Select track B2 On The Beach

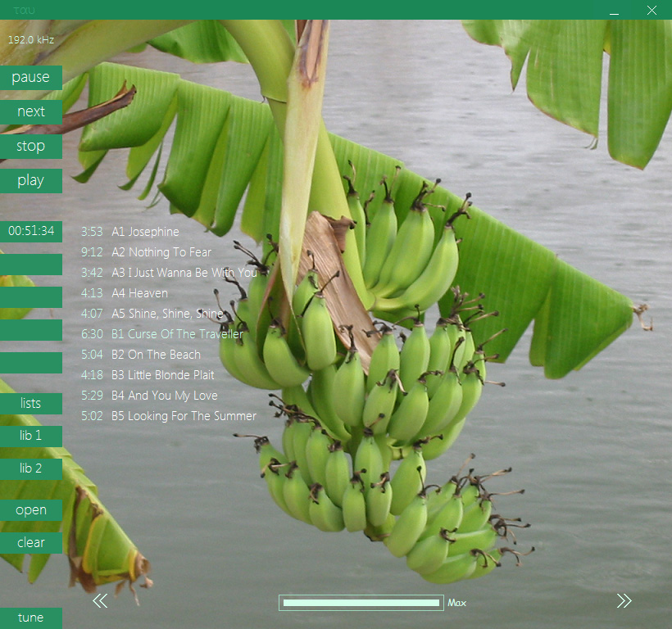point(164,355)
